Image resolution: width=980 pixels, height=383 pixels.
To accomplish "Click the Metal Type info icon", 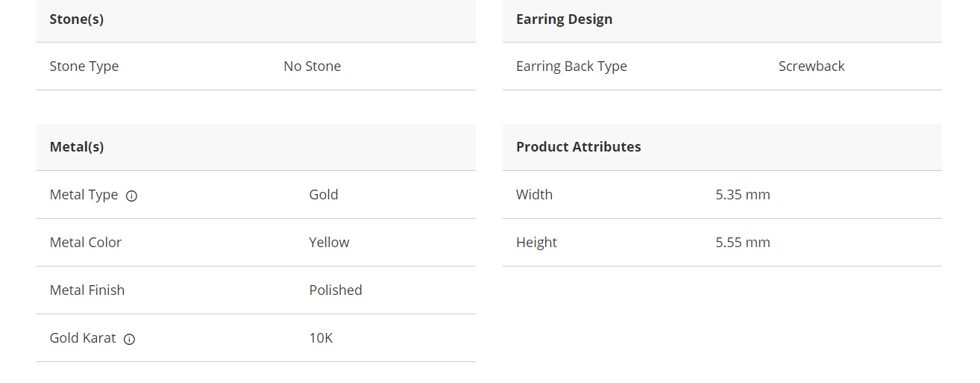I will [x=131, y=196].
